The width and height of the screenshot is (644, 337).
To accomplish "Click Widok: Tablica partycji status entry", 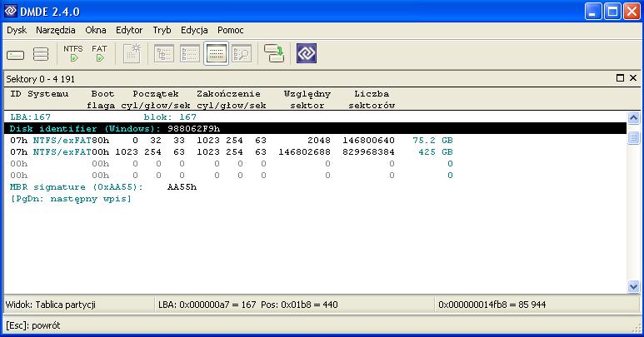I will point(51,305).
